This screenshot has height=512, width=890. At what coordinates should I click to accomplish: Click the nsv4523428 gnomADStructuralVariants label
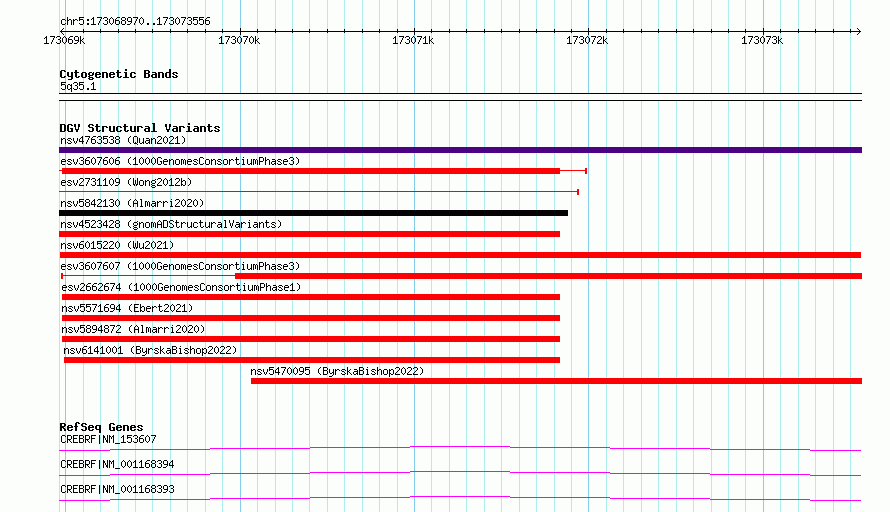click(171, 224)
